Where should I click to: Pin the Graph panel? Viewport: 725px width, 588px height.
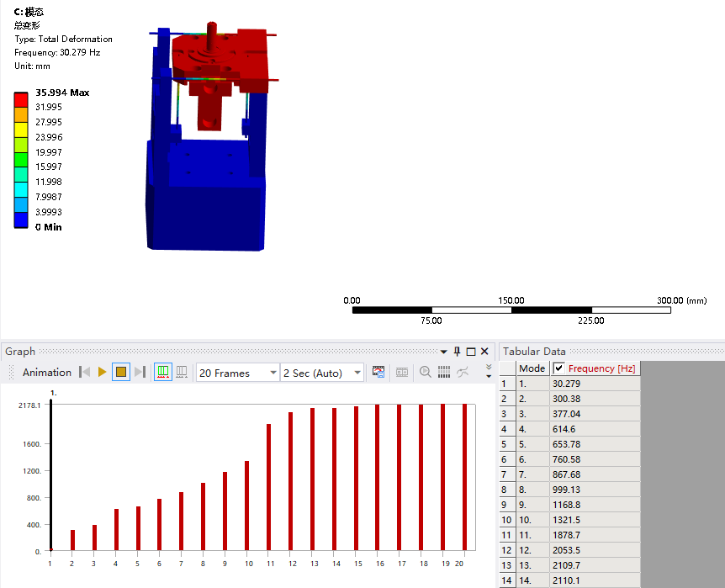[x=457, y=352]
